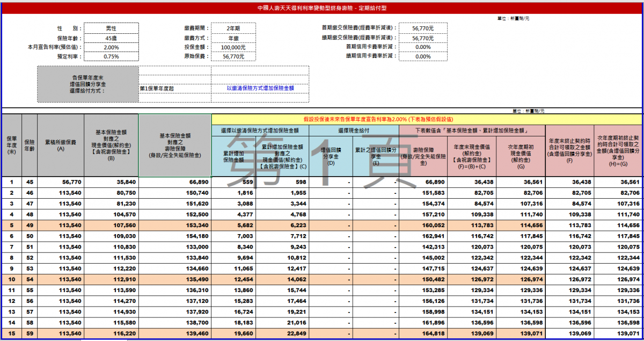Select cell 12,417 in policy year 9

click(x=282, y=268)
